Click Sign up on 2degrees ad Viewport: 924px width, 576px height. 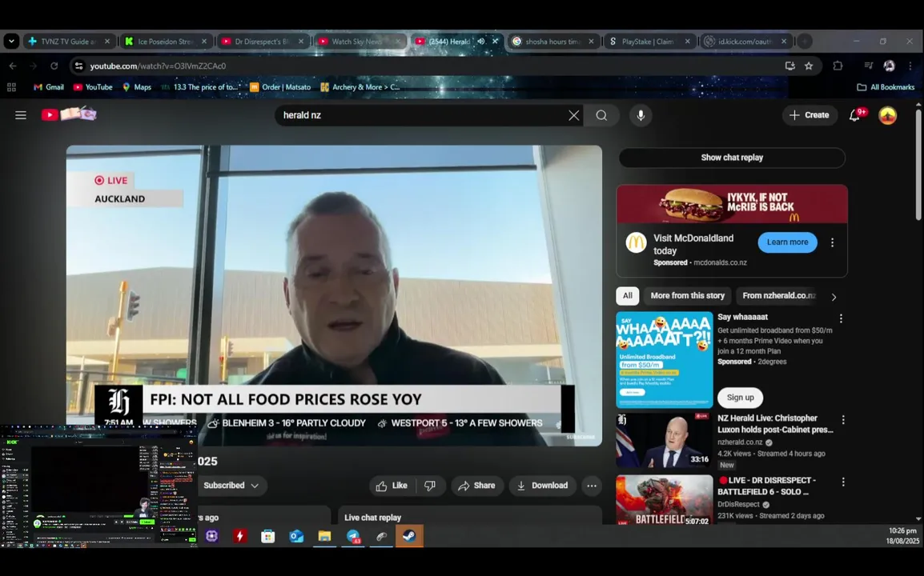coord(740,398)
